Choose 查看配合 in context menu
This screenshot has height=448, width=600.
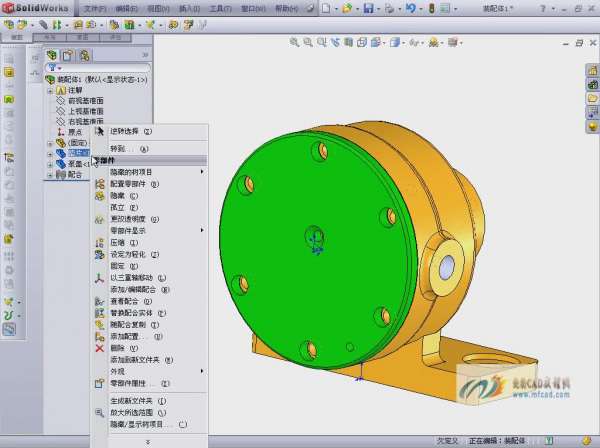149,301
